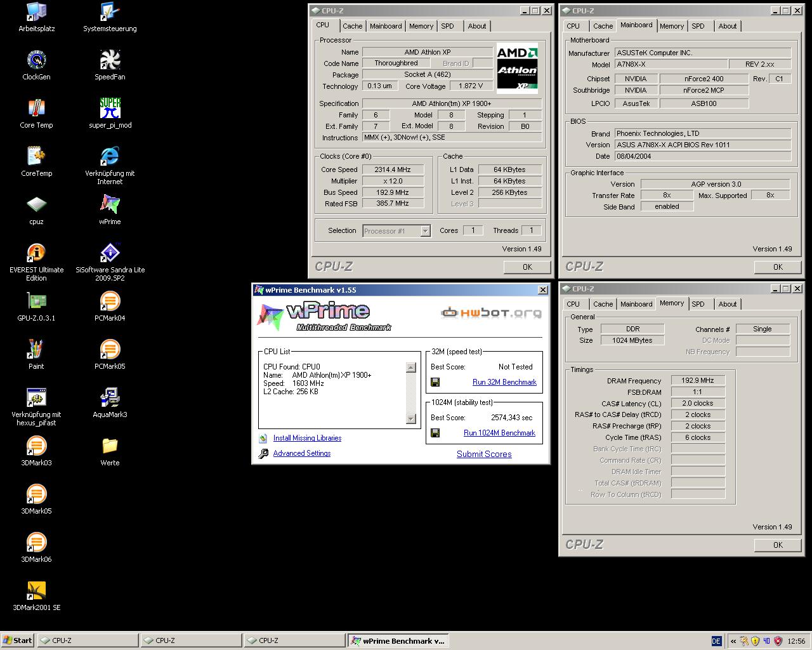Image resolution: width=812 pixels, height=650 pixels.
Task: Select the EVEREST Ultimate Edition icon
Action: 36,253
